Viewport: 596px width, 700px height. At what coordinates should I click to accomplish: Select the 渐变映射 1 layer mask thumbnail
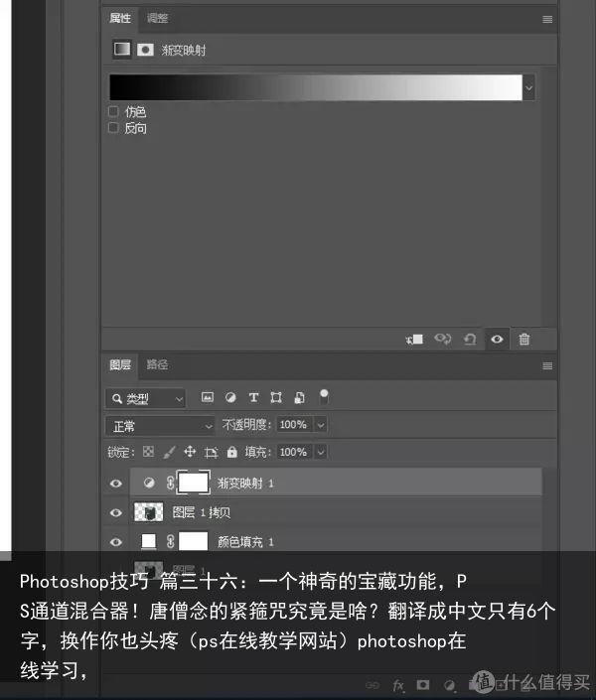(194, 483)
